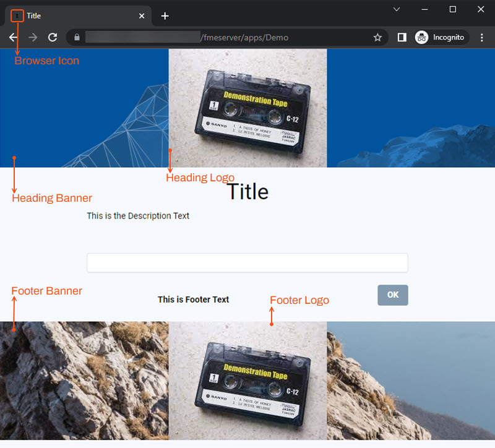This screenshot has width=495, height=448.
Task: Close the Title tab
Action: [x=142, y=16]
